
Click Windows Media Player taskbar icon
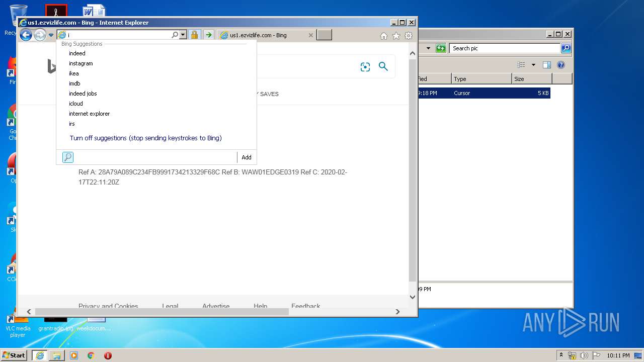74,355
